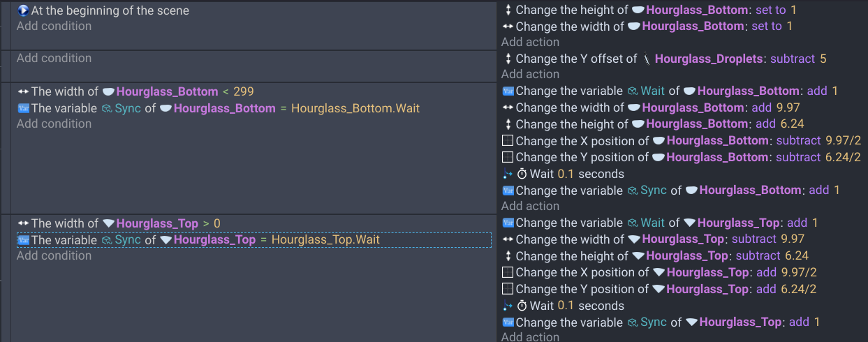Click the Hourglass_Droplets object icon
The image size is (868, 342).
tap(647, 59)
